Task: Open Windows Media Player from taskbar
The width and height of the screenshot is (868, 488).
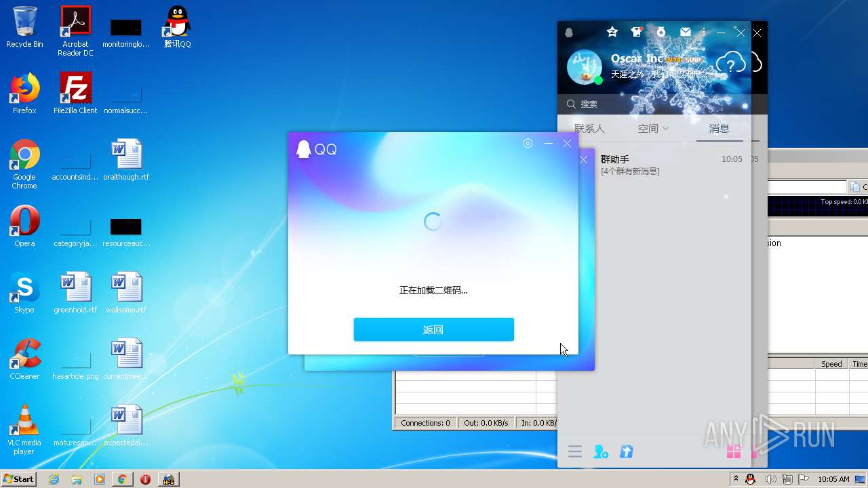Action: [100, 479]
